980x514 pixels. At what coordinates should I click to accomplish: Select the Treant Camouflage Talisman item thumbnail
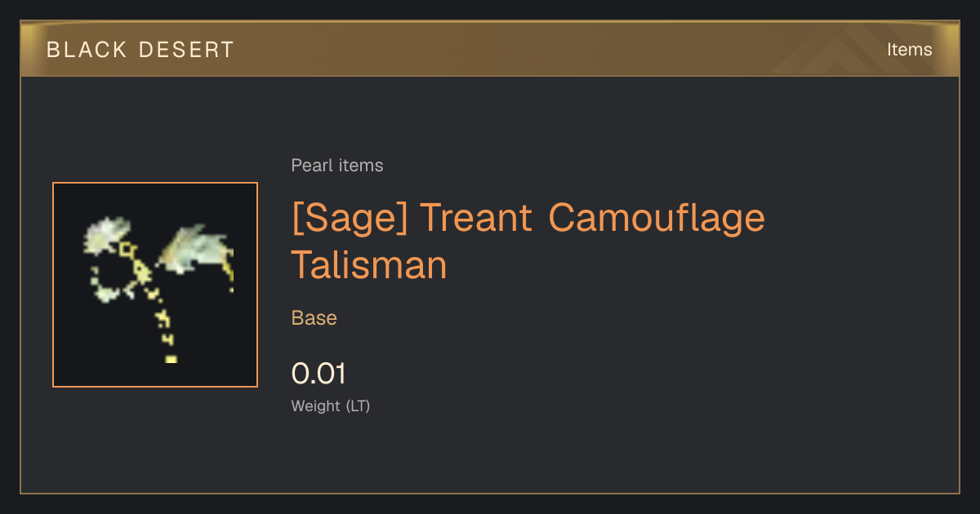(155, 285)
